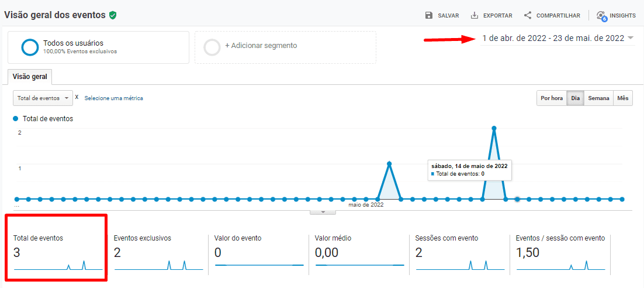Click the Selecione uma métrica link
The height and width of the screenshot is (288, 644).
coord(113,98)
